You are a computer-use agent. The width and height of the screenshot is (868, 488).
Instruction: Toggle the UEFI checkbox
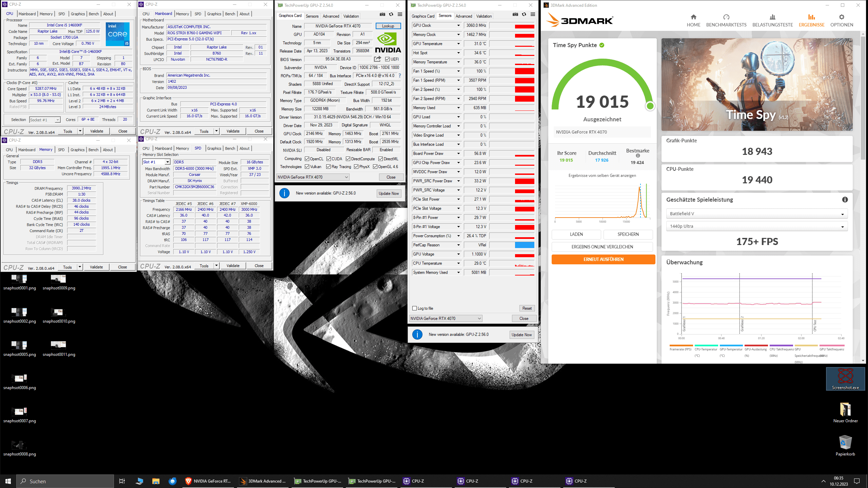[x=387, y=59]
